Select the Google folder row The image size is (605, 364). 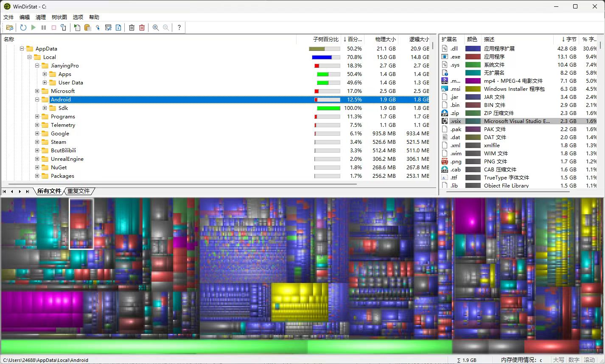(216, 134)
